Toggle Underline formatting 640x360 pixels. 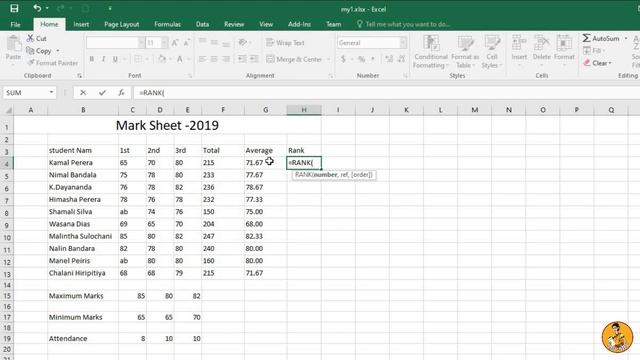115,59
